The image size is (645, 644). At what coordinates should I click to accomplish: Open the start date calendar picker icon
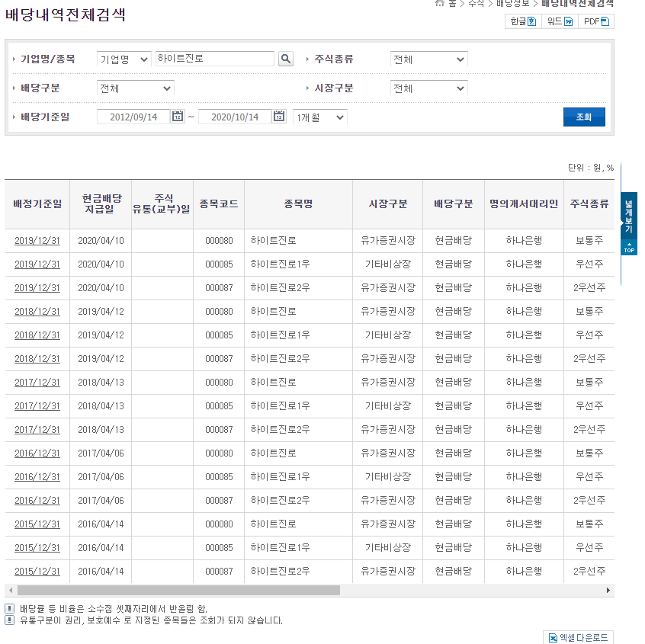pos(178,117)
